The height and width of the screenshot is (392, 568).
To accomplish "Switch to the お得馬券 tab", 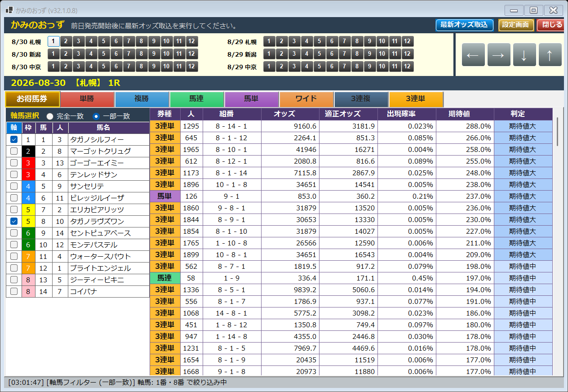I will tap(32, 99).
